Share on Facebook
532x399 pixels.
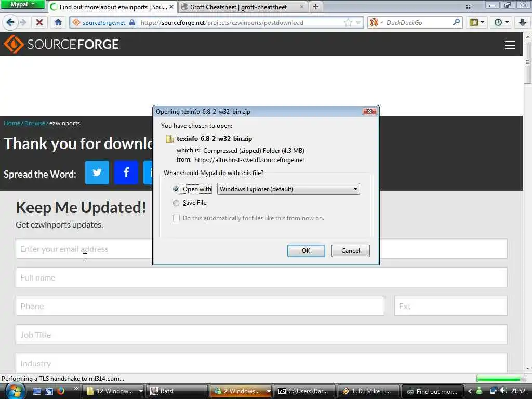point(126,172)
